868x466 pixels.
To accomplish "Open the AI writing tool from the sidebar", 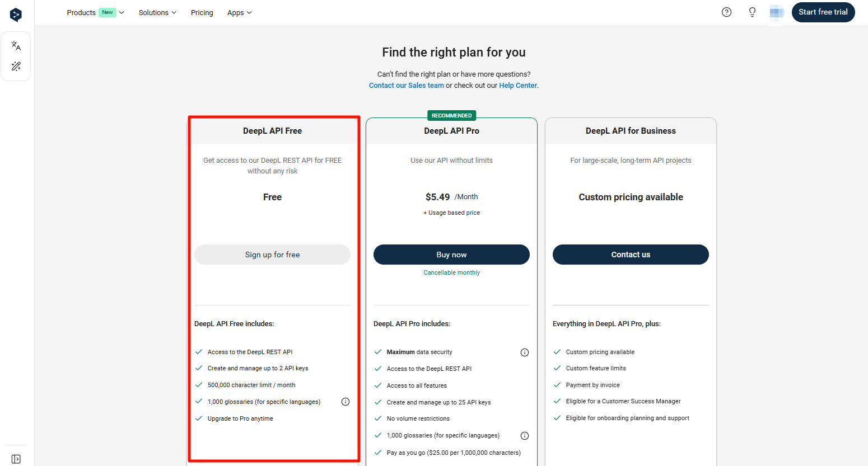I will point(16,66).
